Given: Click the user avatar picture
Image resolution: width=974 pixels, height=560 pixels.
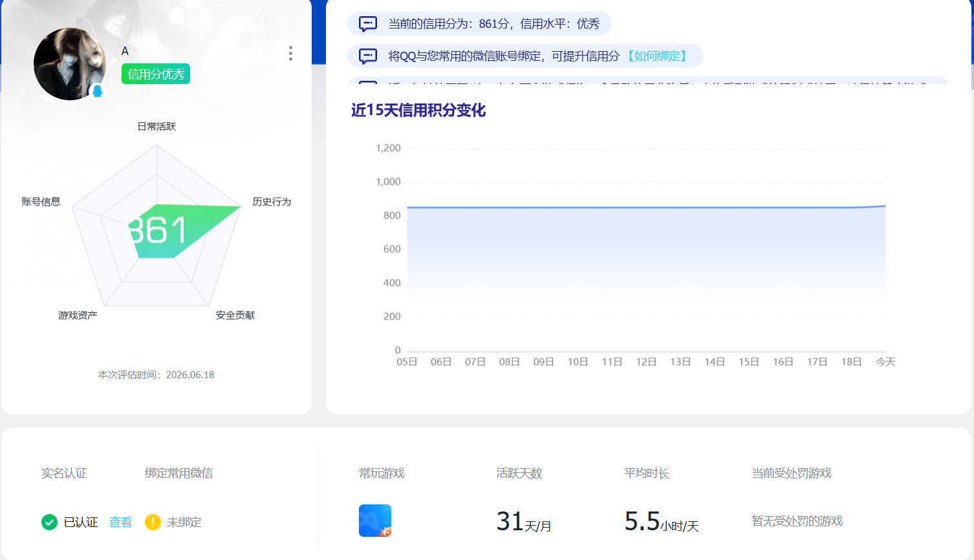Looking at the screenshot, I should tap(70, 64).
